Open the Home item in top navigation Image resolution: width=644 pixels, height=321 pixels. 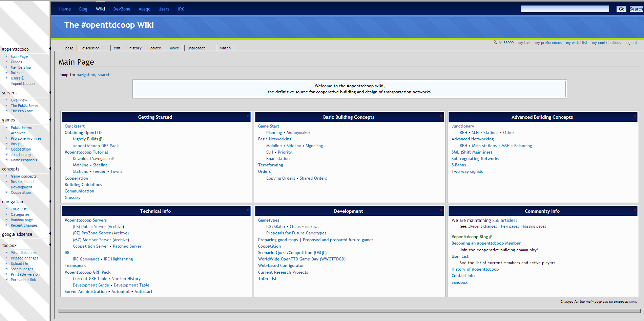pyautogui.click(x=65, y=9)
